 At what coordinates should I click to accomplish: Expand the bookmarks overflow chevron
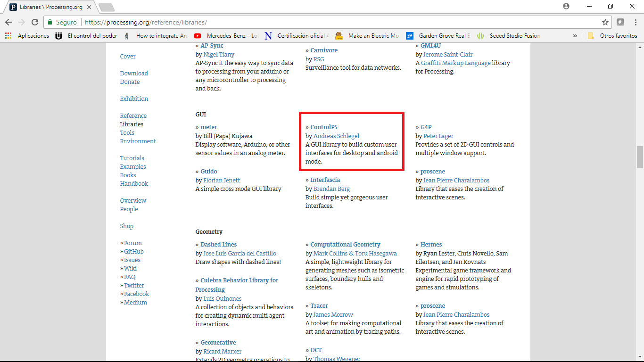point(575,36)
